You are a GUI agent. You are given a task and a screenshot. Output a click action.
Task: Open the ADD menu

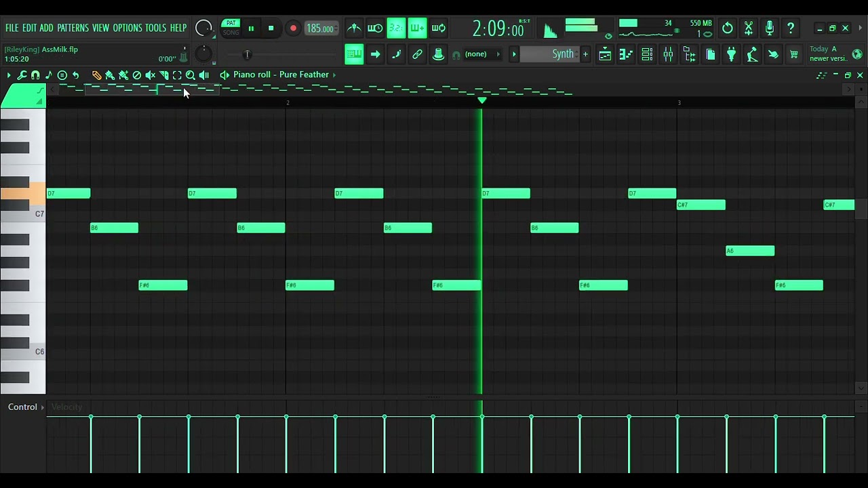click(x=46, y=28)
